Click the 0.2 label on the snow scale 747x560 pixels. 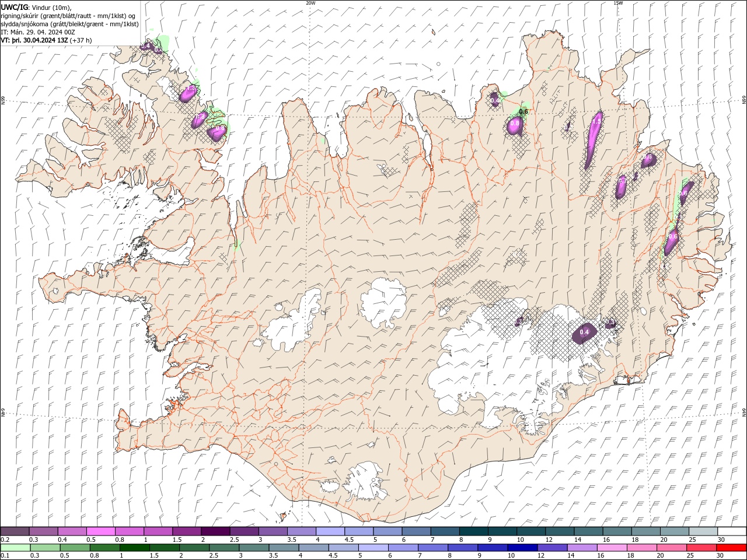[x=5, y=540]
